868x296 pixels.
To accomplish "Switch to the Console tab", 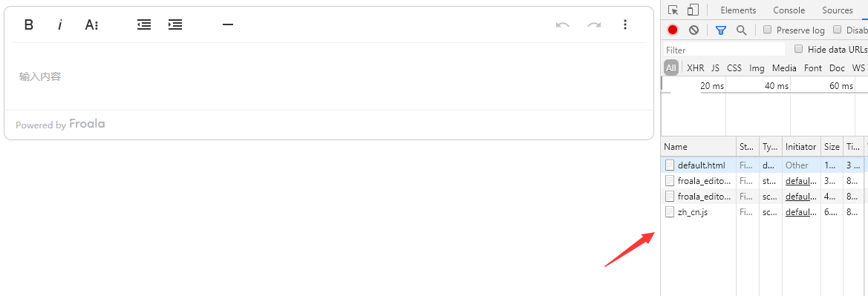I will (789, 10).
